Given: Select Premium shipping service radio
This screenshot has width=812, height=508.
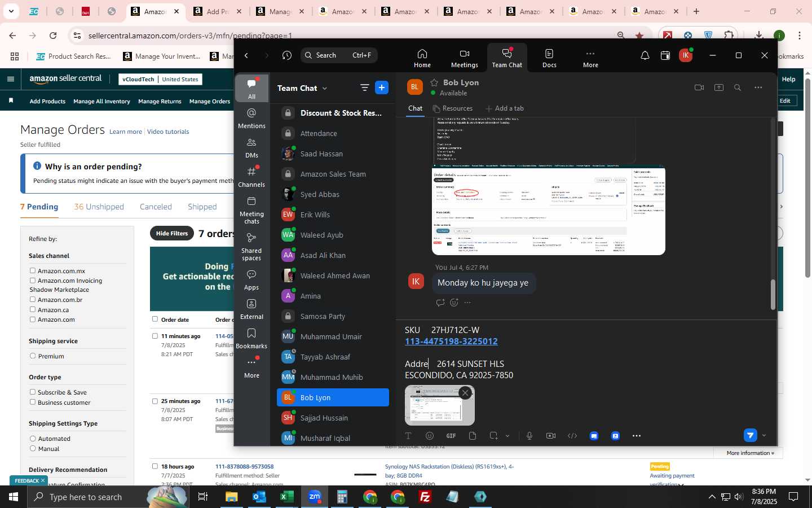Looking at the screenshot, I should coord(33,356).
